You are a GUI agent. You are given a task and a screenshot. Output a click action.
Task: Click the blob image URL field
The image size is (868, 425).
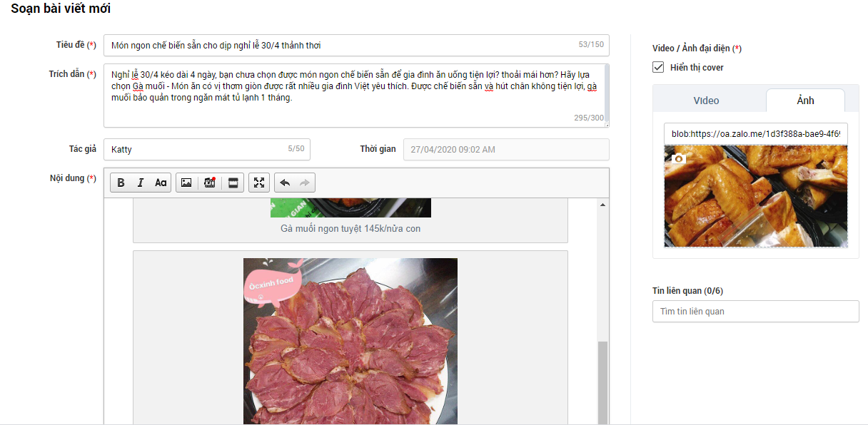pos(756,133)
